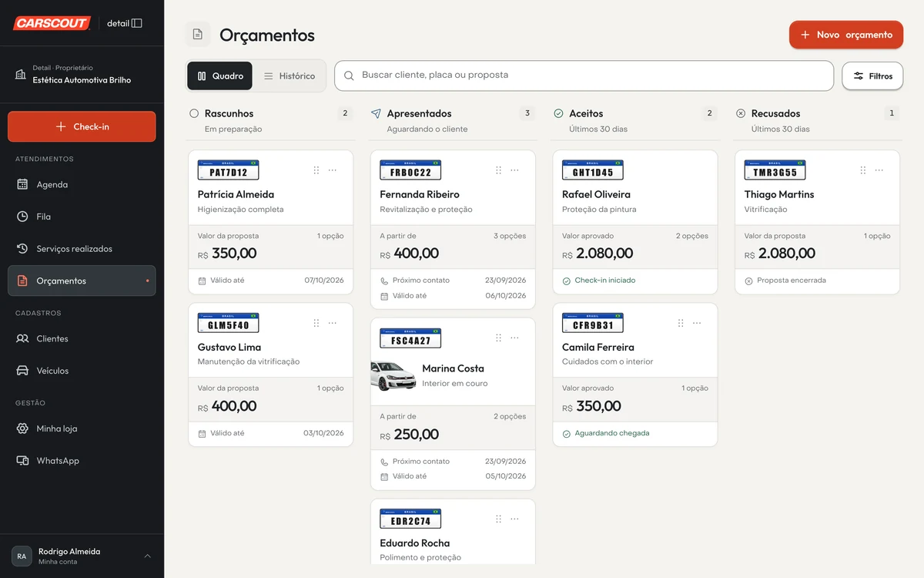Image resolution: width=924 pixels, height=578 pixels.
Task: Click the drag handle on Thiago Martins's card
Action: coord(863,170)
